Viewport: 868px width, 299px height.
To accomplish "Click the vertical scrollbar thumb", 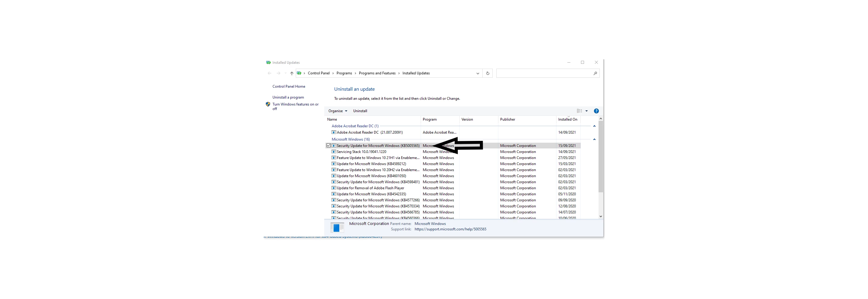I will 600,157.
